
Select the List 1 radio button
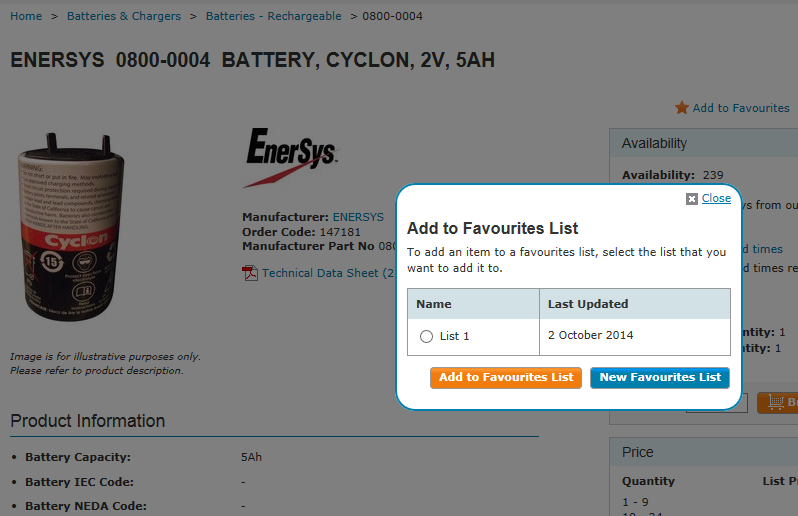point(426,336)
